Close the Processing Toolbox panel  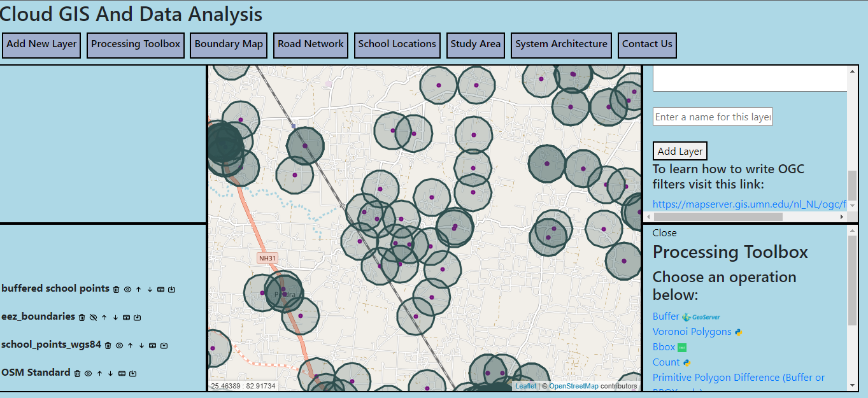(664, 233)
